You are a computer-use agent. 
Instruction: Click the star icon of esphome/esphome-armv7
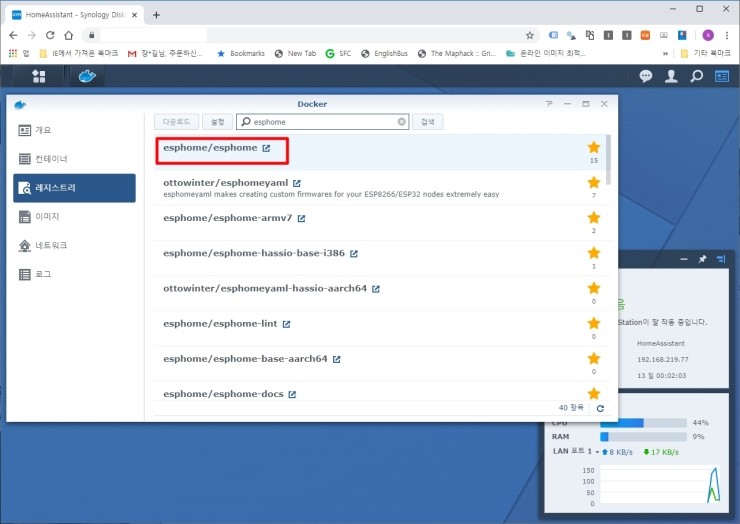click(594, 218)
